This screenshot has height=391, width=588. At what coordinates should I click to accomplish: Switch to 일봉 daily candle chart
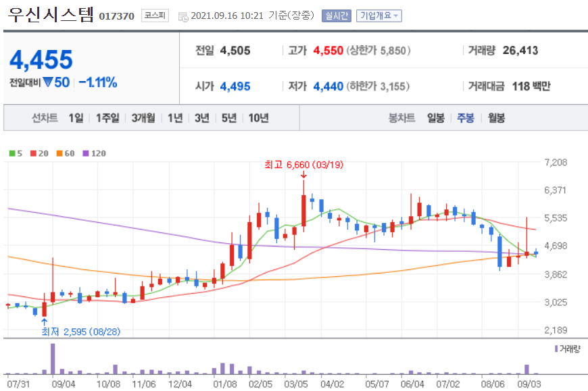click(436, 118)
